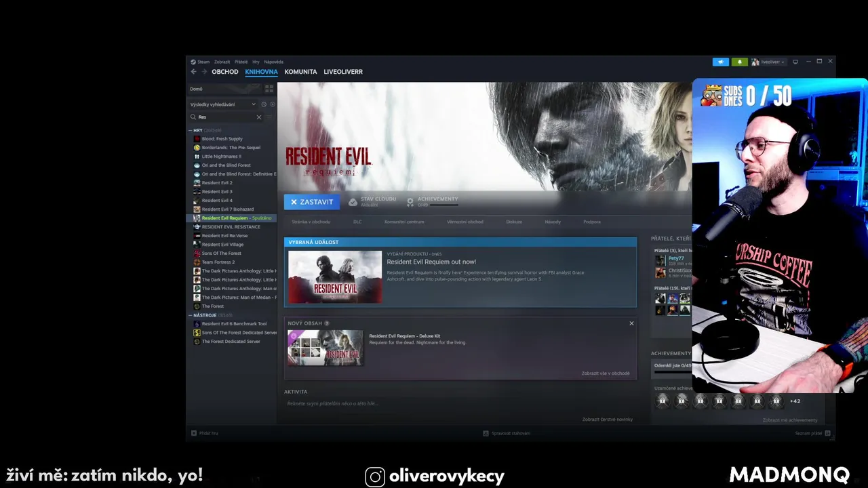
Task: Select Borderlands: The Pre-Sequel
Action: pyautogui.click(x=231, y=148)
